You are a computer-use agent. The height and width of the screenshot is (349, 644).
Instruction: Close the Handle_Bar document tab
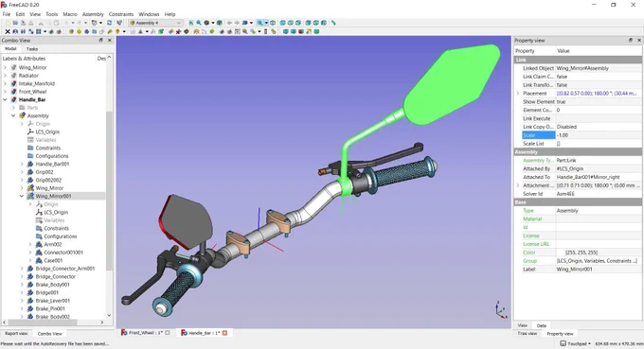(224, 333)
